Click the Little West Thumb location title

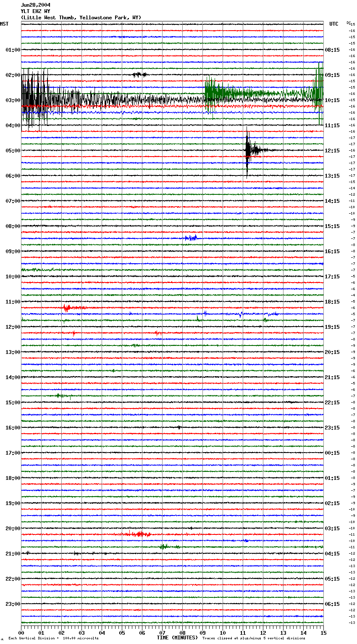pyautogui.click(x=81, y=18)
